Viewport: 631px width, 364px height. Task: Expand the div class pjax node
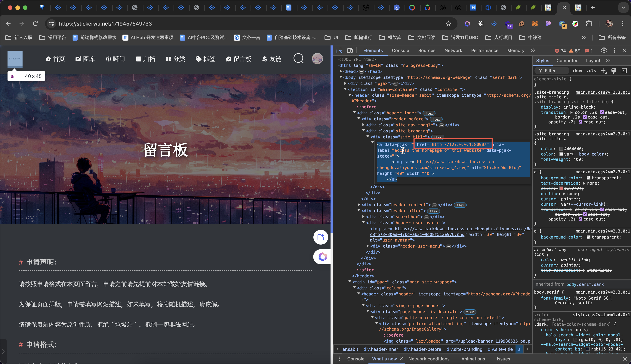coord(345,83)
